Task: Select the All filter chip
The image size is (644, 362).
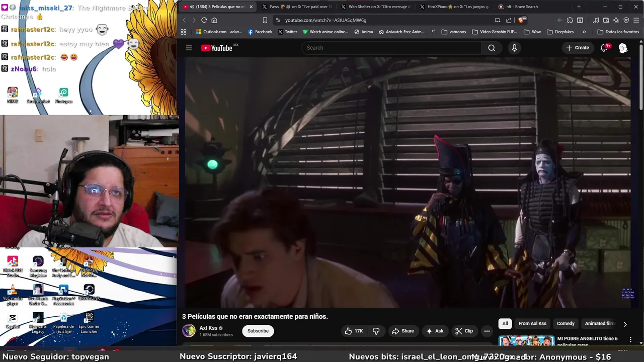Action: point(505,324)
